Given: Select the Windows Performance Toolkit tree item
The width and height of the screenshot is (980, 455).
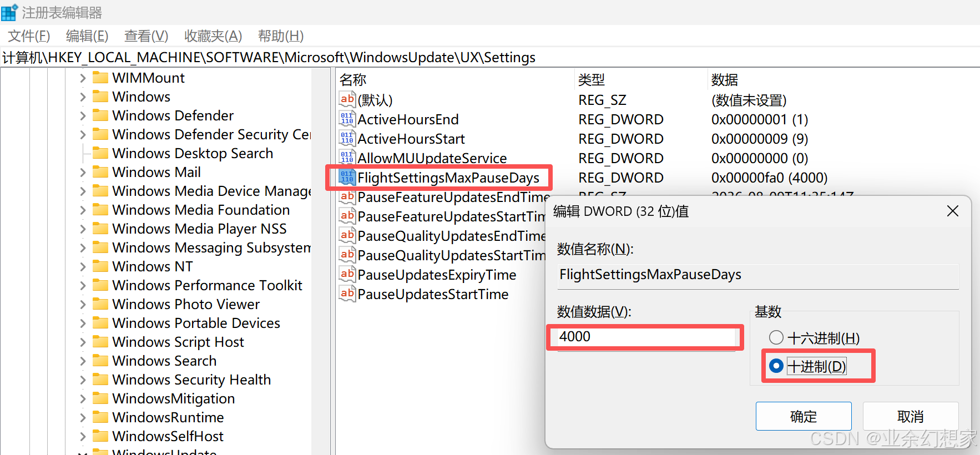Looking at the screenshot, I should [207, 285].
